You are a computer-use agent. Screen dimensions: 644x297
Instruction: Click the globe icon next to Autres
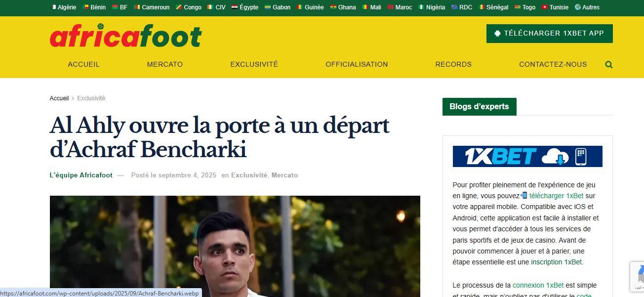(x=578, y=7)
